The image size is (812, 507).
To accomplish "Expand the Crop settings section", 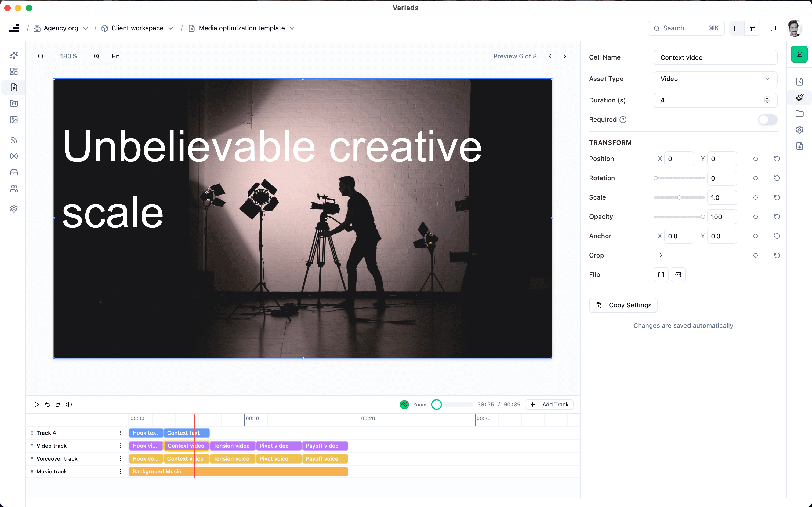I will tap(661, 255).
